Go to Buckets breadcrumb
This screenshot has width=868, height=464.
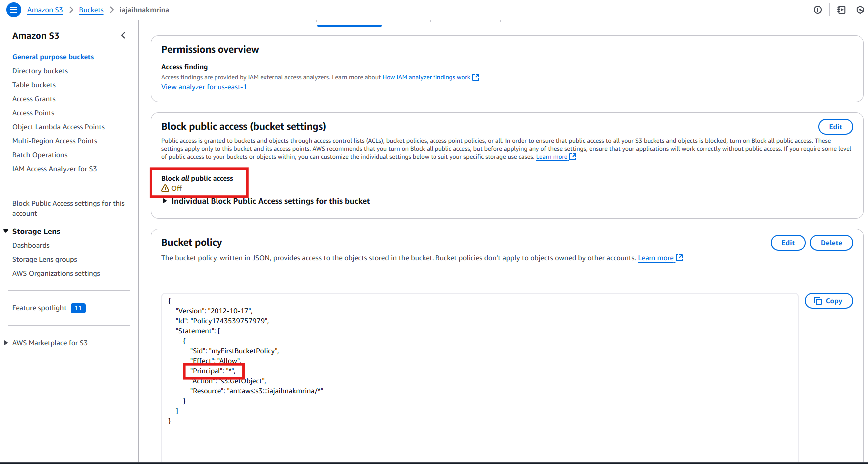coord(91,10)
